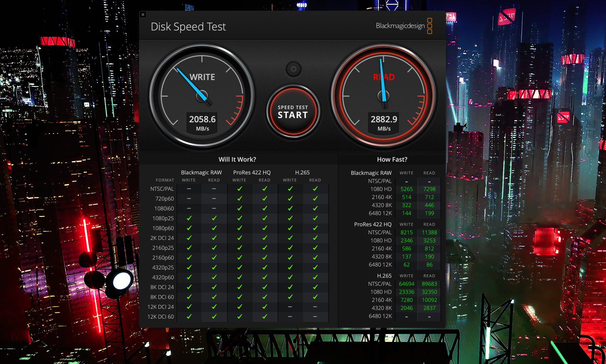This screenshot has height=364, width=606.
Task: Click the H.265 2160 4K read value 10092
Action: click(x=429, y=300)
